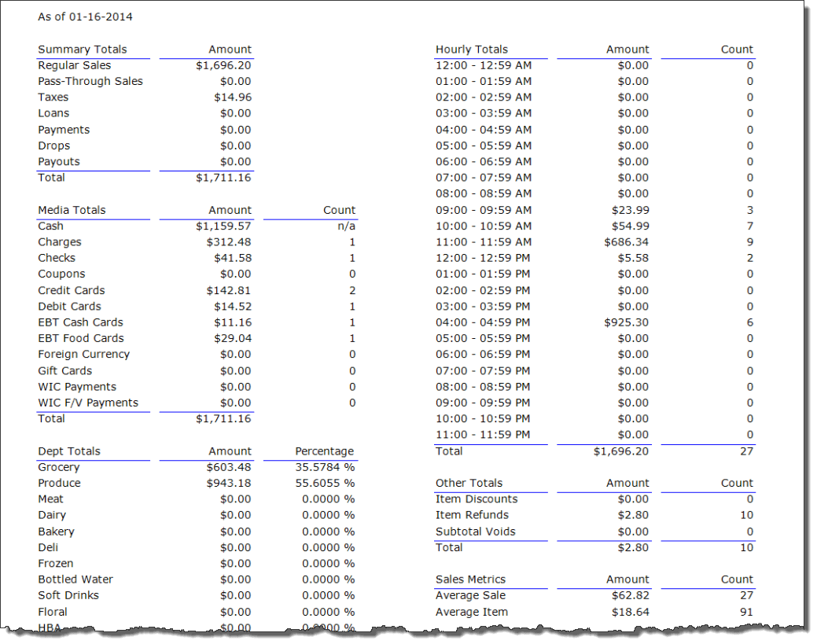Click the 'Floral' department label
This screenshot has height=644, width=817.
(x=53, y=613)
